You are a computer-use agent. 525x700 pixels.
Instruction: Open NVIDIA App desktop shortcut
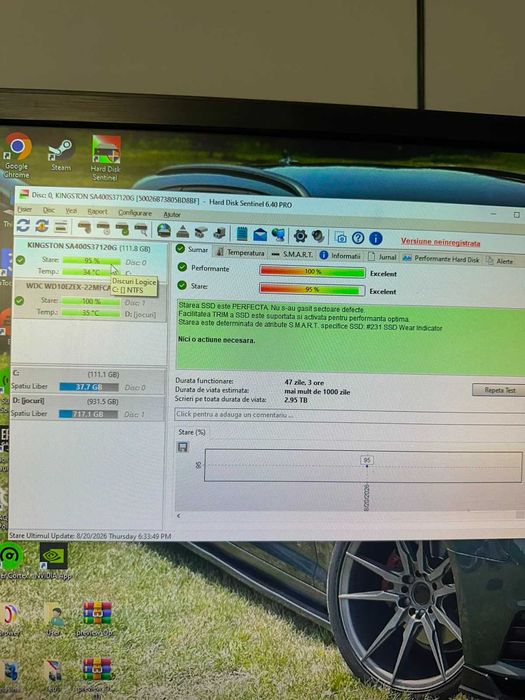[53, 561]
